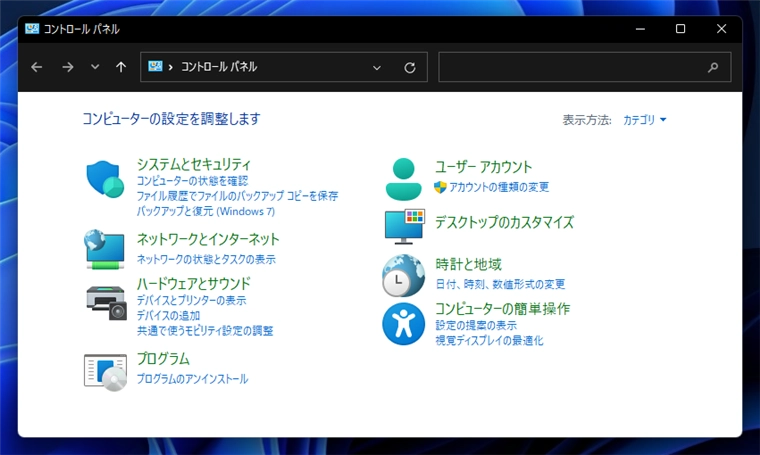Screen dimensions: 760x455
Task: Open 共通で使うモビリティ設定の調整
Action: (x=205, y=331)
